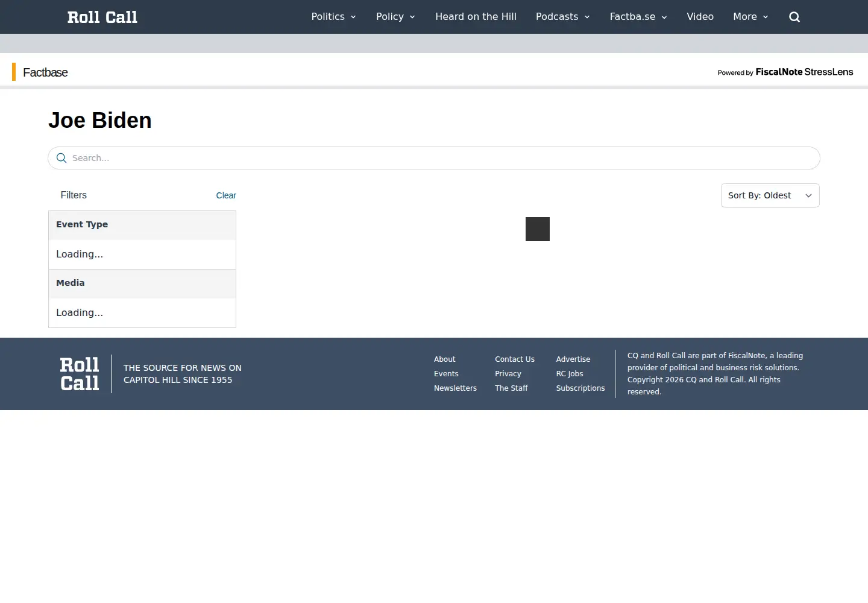Click the Capitol Hill since 1955 tagline

(183, 374)
